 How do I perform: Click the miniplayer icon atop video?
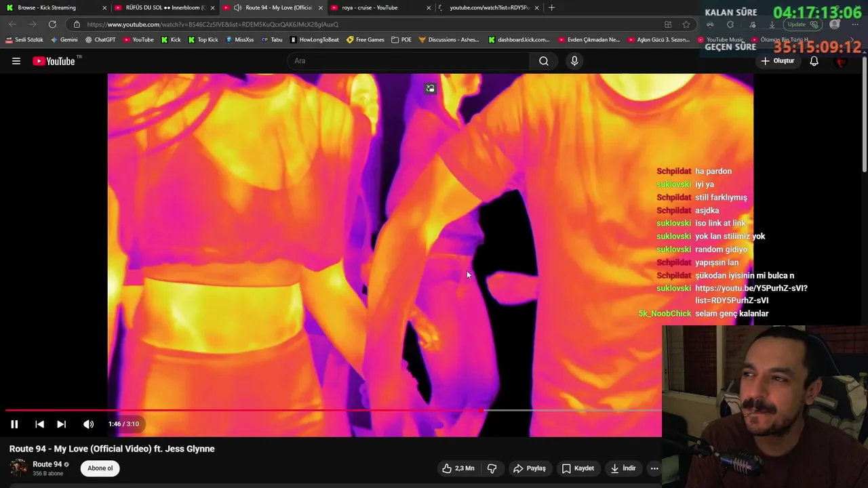(x=430, y=89)
